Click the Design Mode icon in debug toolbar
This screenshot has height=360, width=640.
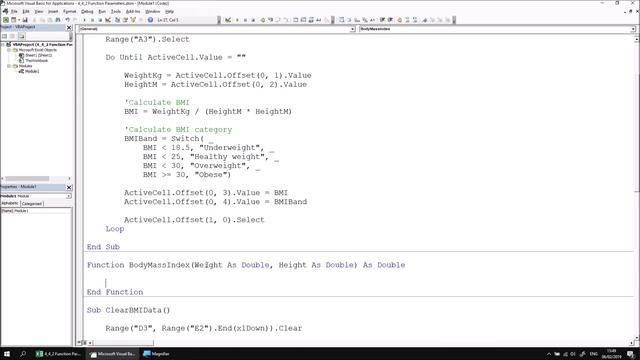pos(228,20)
